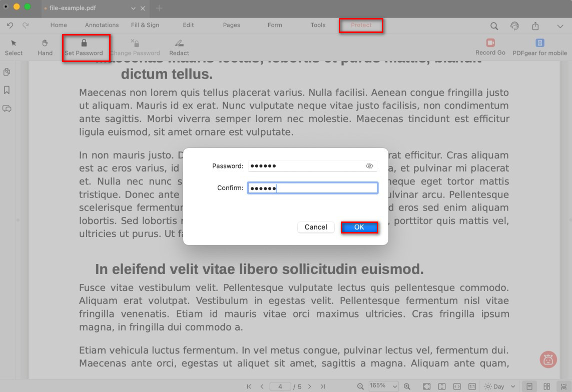
Task: Enable two-page view mode
Action: [546, 386]
